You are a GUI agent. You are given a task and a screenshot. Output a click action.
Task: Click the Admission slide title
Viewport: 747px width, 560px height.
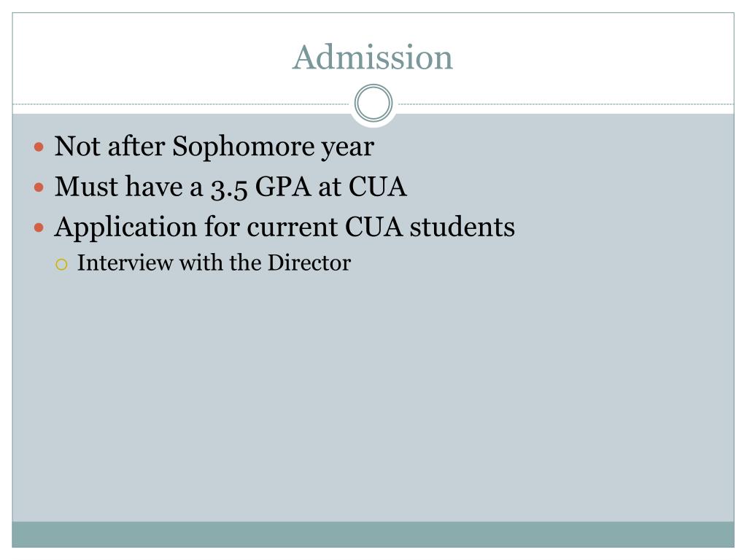373,58
